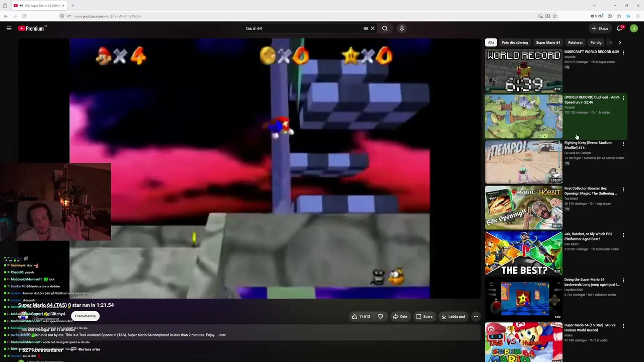Open options menu for Jak, Ratchet, or Sly video
Viewport: 644px width, 362px height.
[x=623, y=235]
